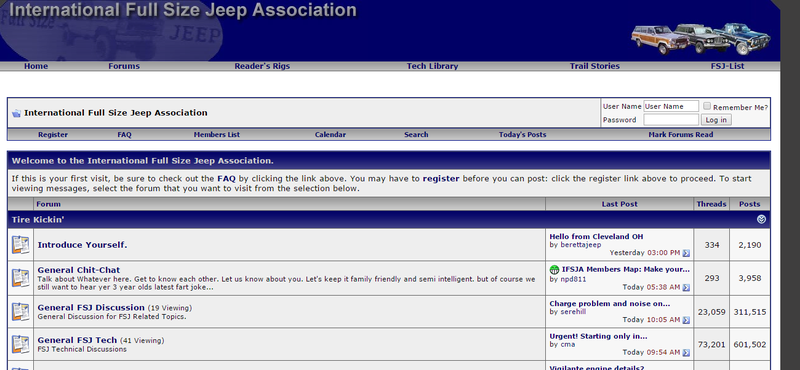The image size is (800, 370).
Task: Go to last post arrow for Urgent! Starting thread
Action: click(686, 353)
